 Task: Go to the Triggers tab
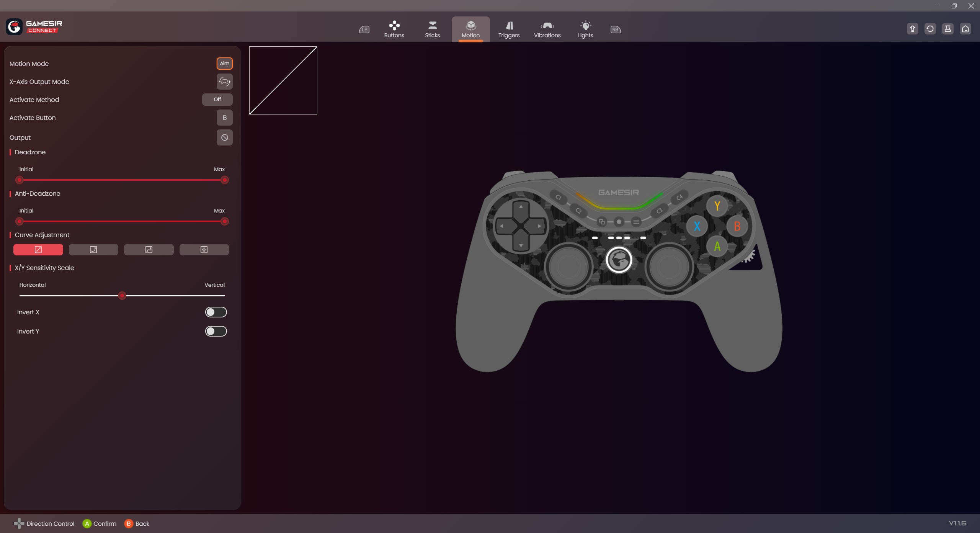[x=509, y=29]
